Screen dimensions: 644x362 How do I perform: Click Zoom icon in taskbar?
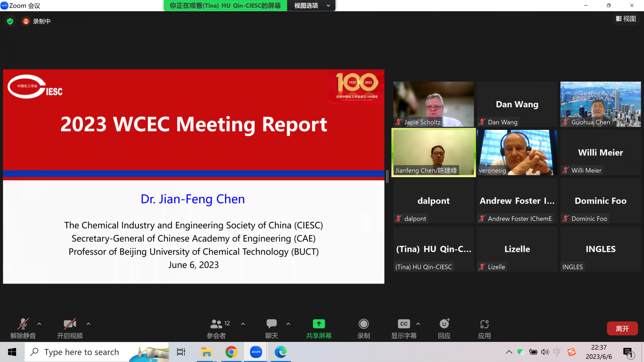coord(256,352)
